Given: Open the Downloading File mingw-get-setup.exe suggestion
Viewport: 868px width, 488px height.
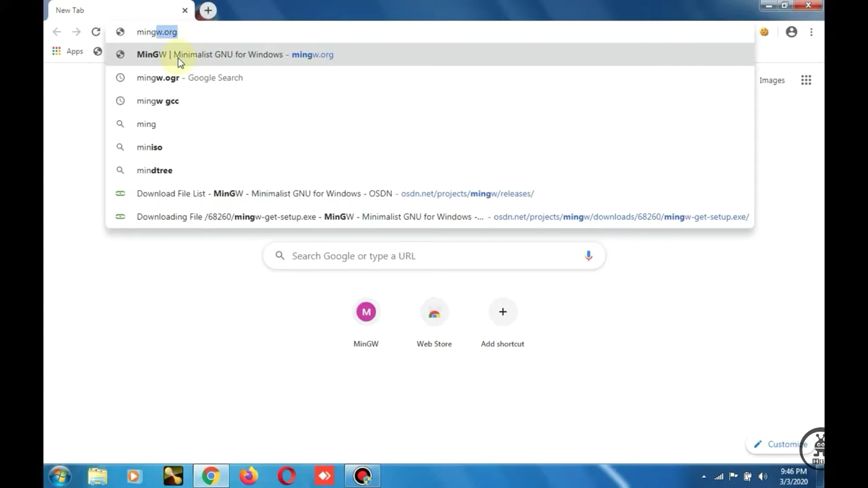Looking at the screenshot, I should point(430,217).
